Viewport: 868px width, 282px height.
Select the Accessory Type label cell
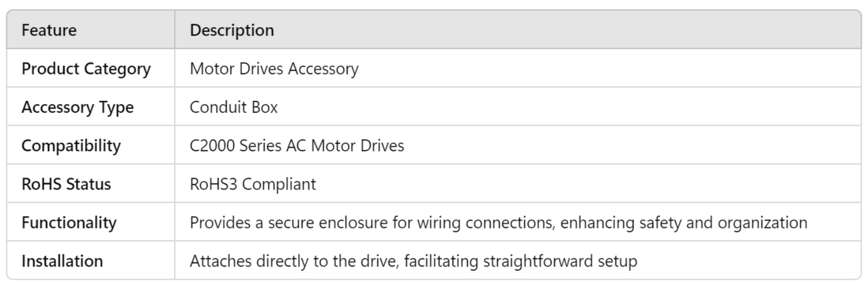tap(78, 107)
